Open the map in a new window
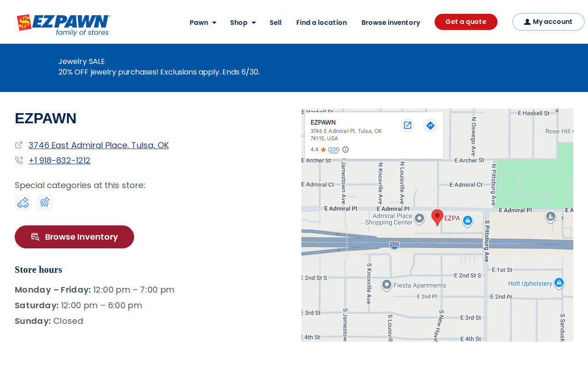 (407, 125)
